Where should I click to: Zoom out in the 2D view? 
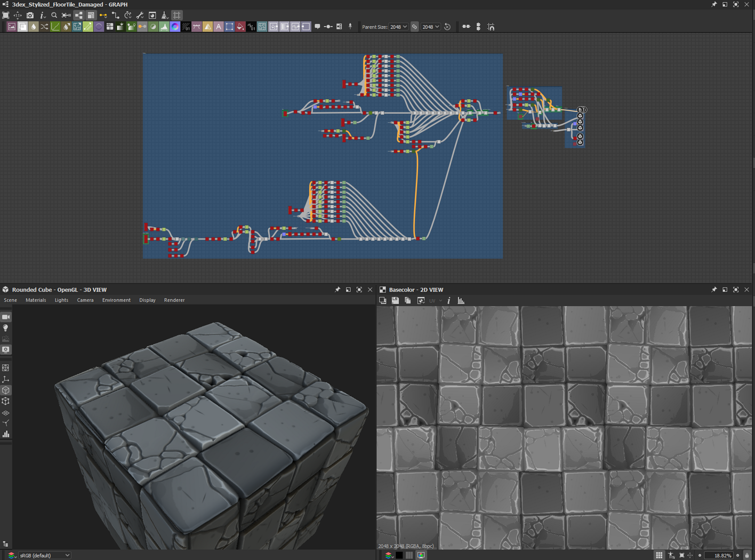point(700,555)
